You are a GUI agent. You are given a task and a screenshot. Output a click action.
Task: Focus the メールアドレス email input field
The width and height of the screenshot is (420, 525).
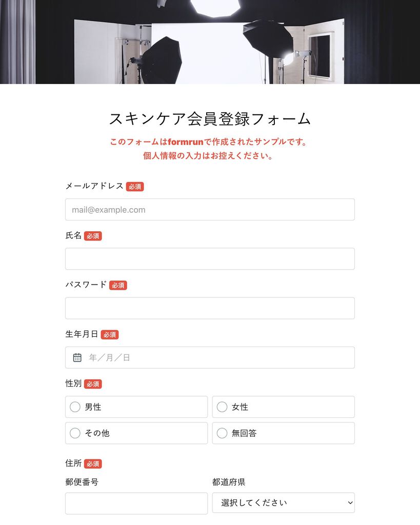210,210
